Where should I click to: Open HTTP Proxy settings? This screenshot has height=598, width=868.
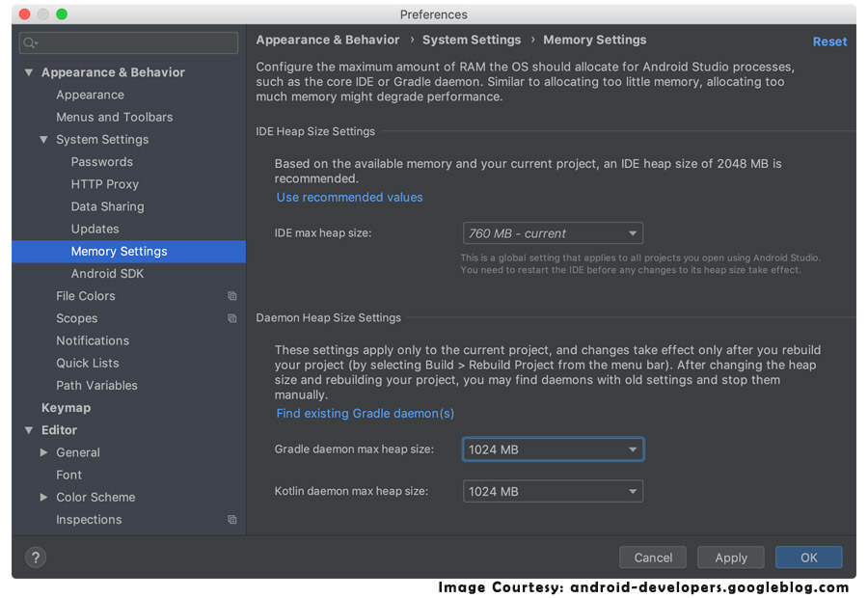104,184
